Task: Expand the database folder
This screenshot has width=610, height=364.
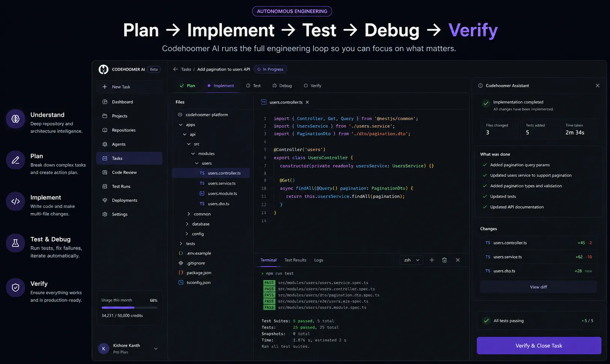Action: tap(187, 224)
